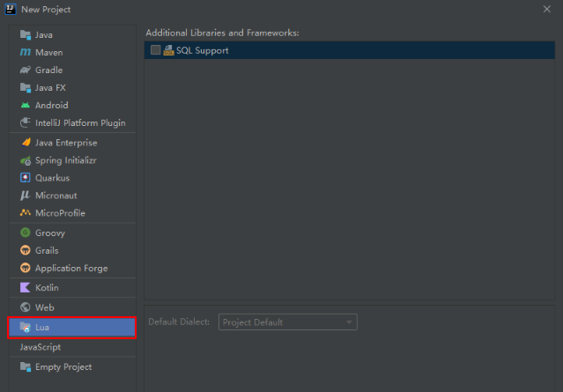Choose Empty Project entry
563x392 pixels.
click(x=63, y=366)
